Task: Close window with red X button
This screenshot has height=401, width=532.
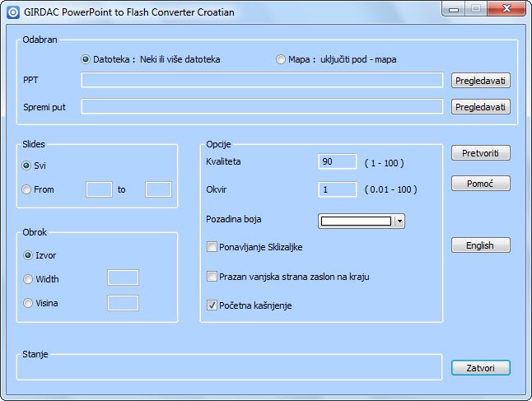Action: [x=506, y=8]
